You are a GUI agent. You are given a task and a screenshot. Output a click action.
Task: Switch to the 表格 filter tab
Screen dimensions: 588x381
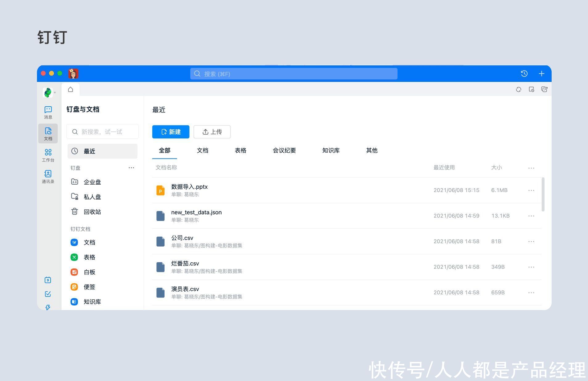(x=240, y=150)
